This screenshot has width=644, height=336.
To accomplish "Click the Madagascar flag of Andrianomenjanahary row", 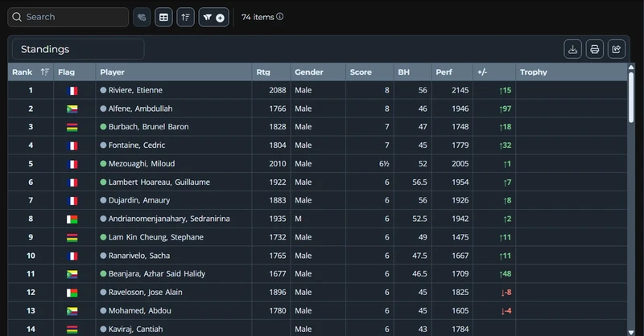I will click(x=72, y=219).
